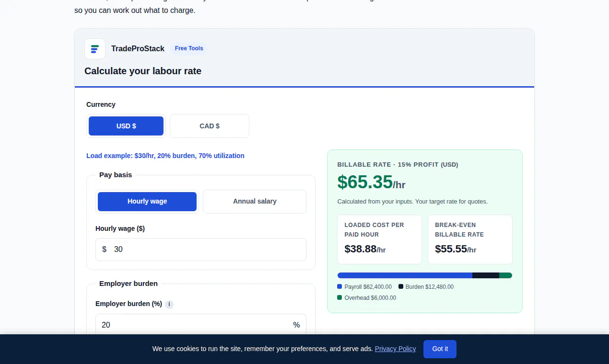
Task: Click the TradeProStack logo icon
Action: click(95, 49)
